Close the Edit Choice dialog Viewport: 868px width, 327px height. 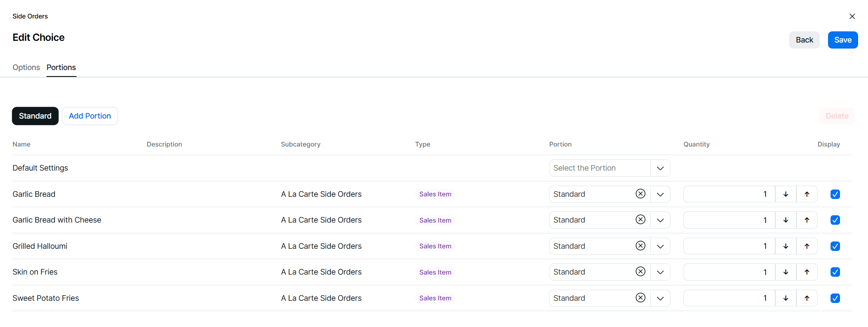[x=852, y=16]
